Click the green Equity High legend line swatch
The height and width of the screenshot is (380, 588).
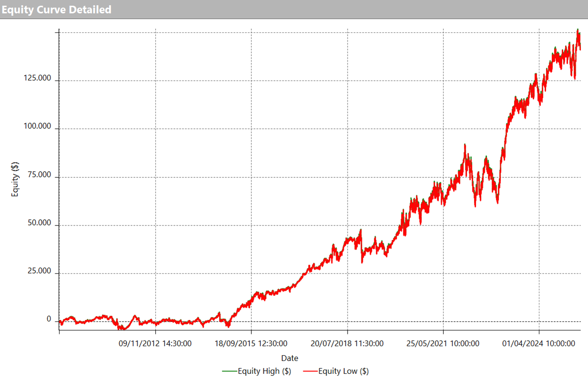pos(229,371)
